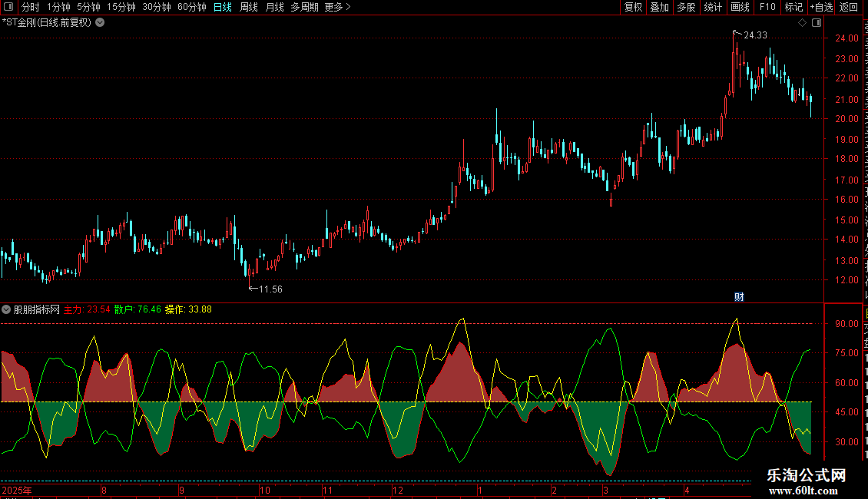Click the 操作: 33.88 indicator value
This screenshot has width=868, height=499.
188,310
